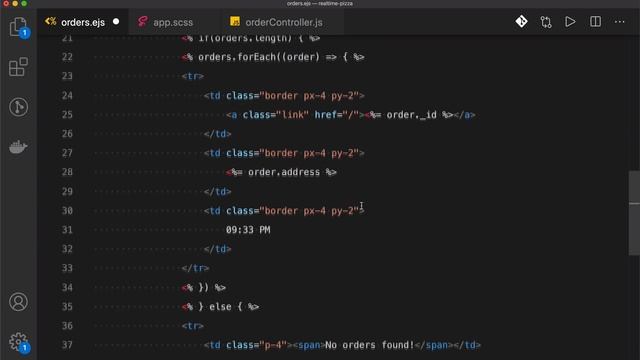Click the closing </td> on line 29
The height and width of the screenshot is (360, 640).
(218, 191)
